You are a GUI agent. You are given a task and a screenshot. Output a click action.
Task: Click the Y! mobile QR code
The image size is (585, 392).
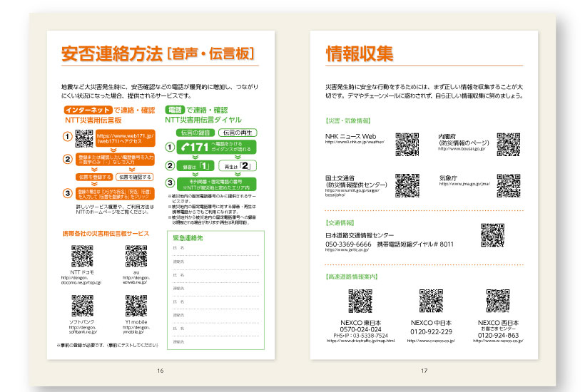[136, 306]
